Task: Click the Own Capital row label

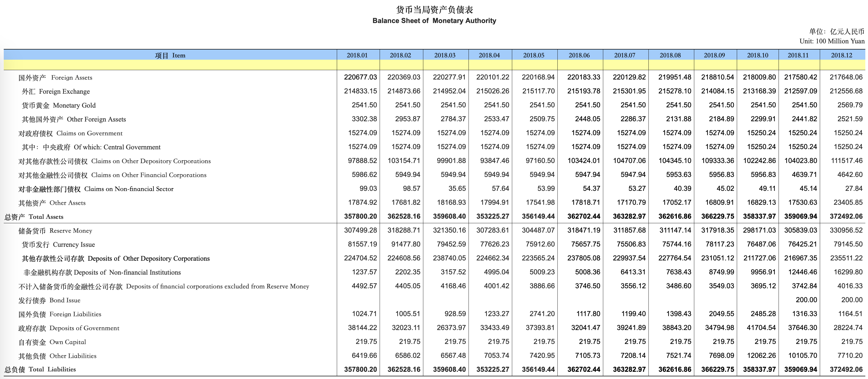Action: click(x=52, y=342)
